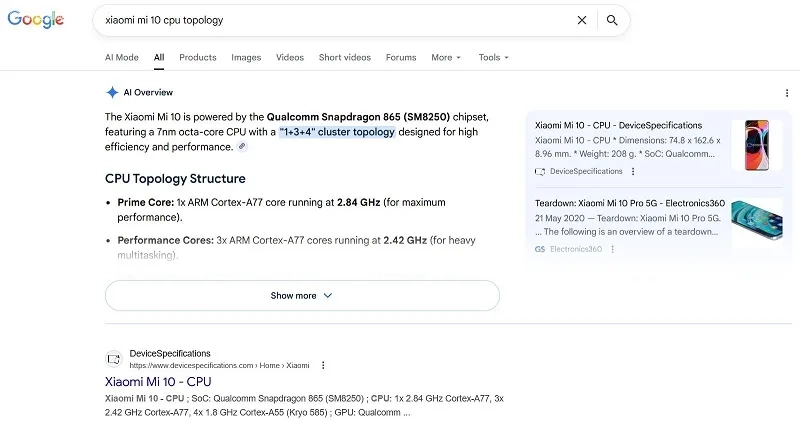The height and width of the screenshot is (424, 800).
Task: Click the Google logo
Action: [35, 19]
